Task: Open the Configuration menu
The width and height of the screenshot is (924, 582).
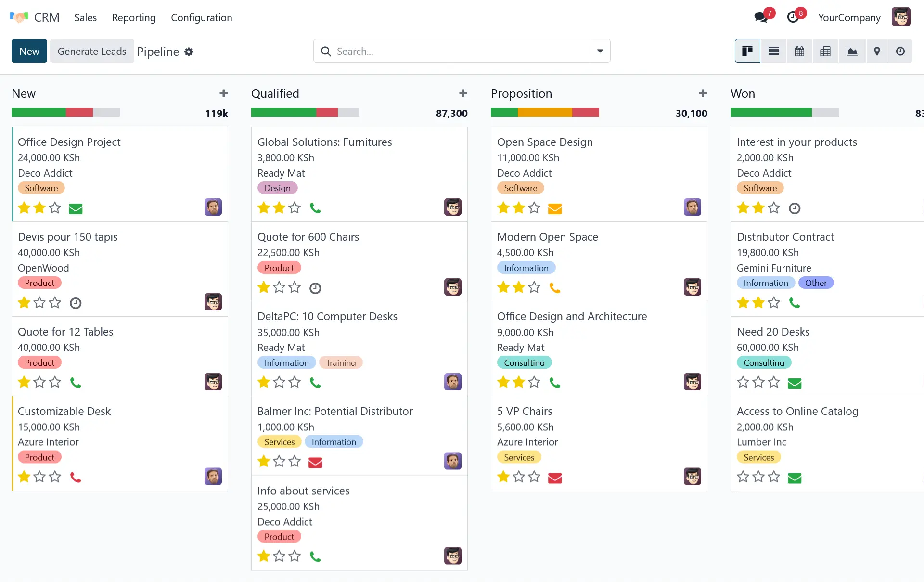Action: (201, 18)
